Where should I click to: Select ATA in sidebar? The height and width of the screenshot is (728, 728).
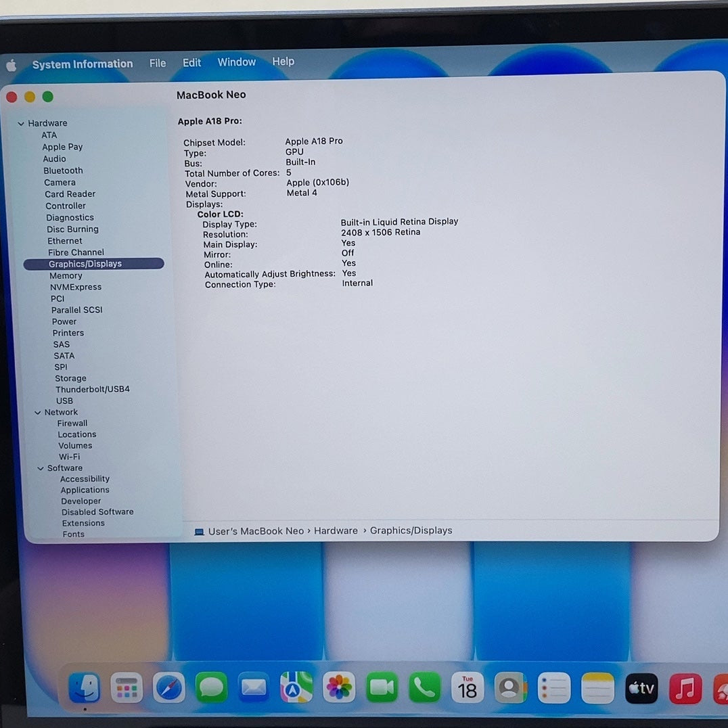49,135
